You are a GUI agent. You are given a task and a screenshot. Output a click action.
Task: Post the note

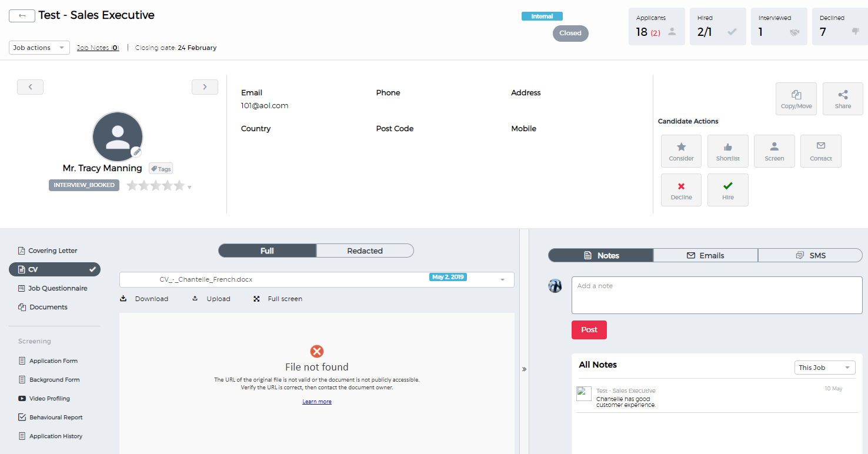[589, 330]
